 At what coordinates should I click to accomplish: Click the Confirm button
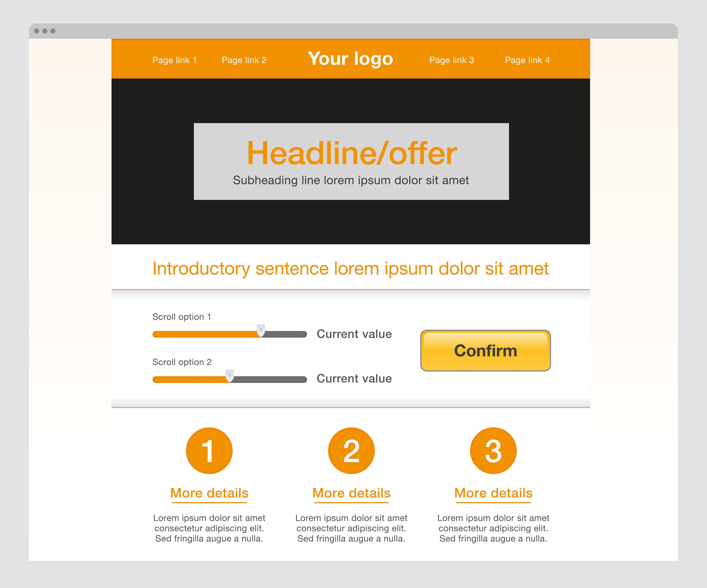(486, 350)
